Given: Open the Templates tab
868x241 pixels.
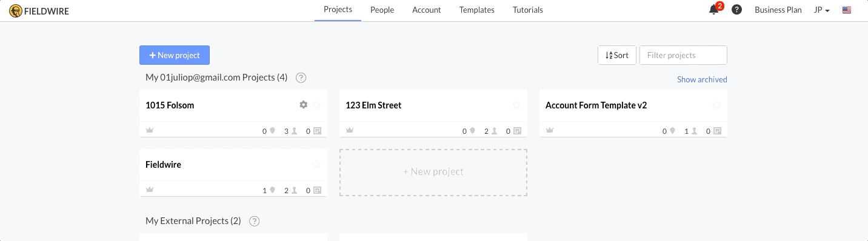Looking at the screenshot, I should click(x=477, y=10).
